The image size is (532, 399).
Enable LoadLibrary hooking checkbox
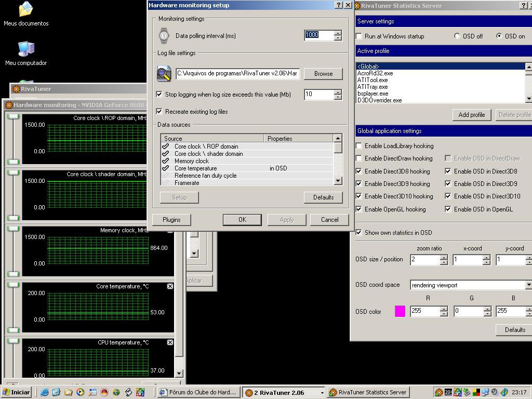point(359,146)
